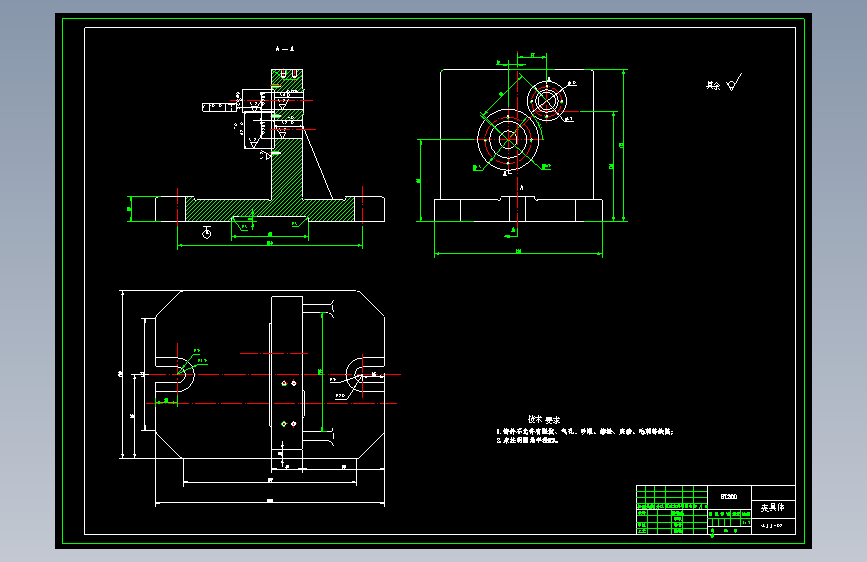Select the left U-shaped slot in the top view
The image size is (867, 562).
coord(176,374)
